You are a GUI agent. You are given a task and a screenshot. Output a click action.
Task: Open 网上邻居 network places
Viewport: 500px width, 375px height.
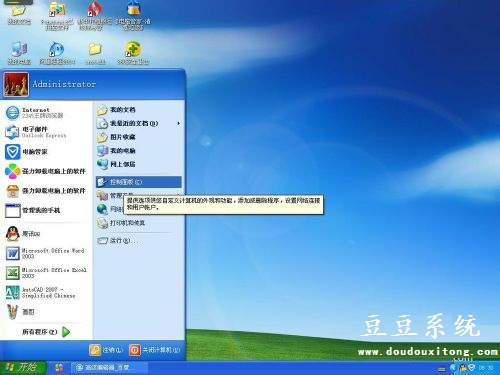(139, 164)
